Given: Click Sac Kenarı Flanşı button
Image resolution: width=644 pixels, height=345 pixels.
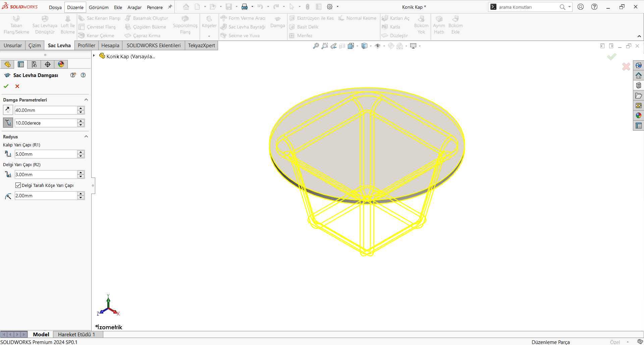Looking at the screenshot, I should tap(100, 18).
